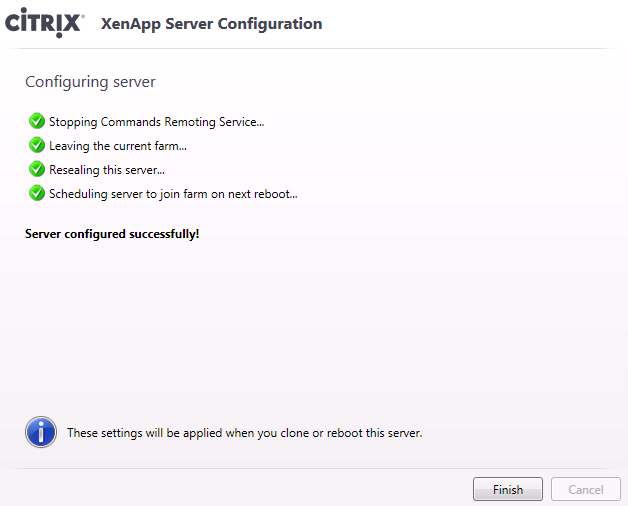Click the Finish button
This screenshot has width=628, height=506.
coord(507,489)
